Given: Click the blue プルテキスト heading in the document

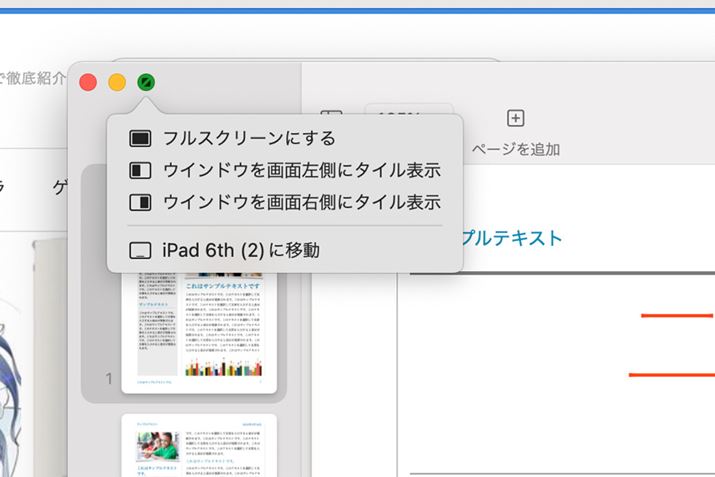Looking at the screenshot, I should [x=512, y=238].
